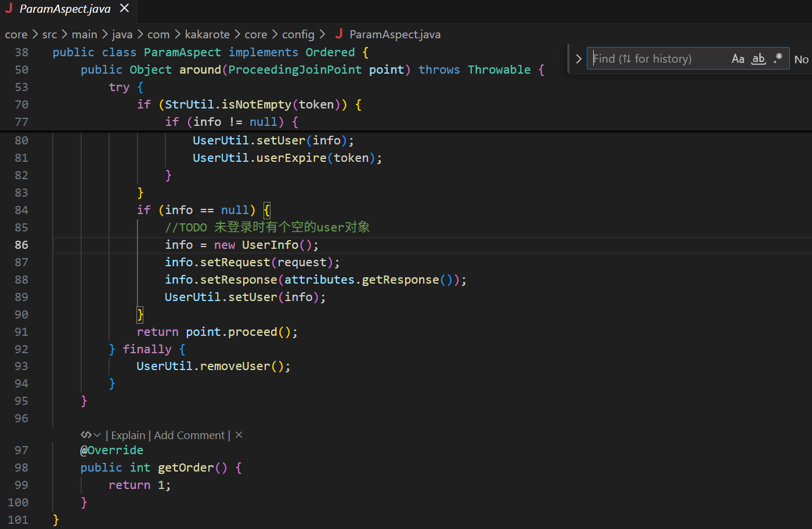Open the code lens dropdown chevron

(97, 435)
